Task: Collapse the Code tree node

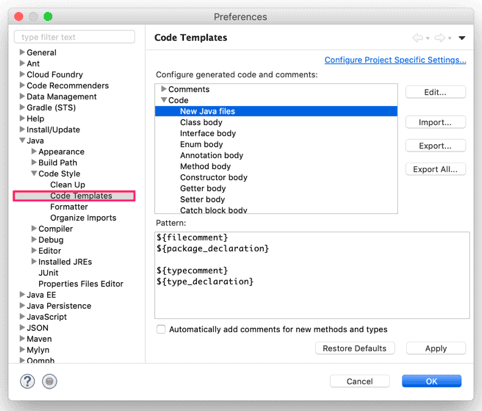Action: point(164,100)
